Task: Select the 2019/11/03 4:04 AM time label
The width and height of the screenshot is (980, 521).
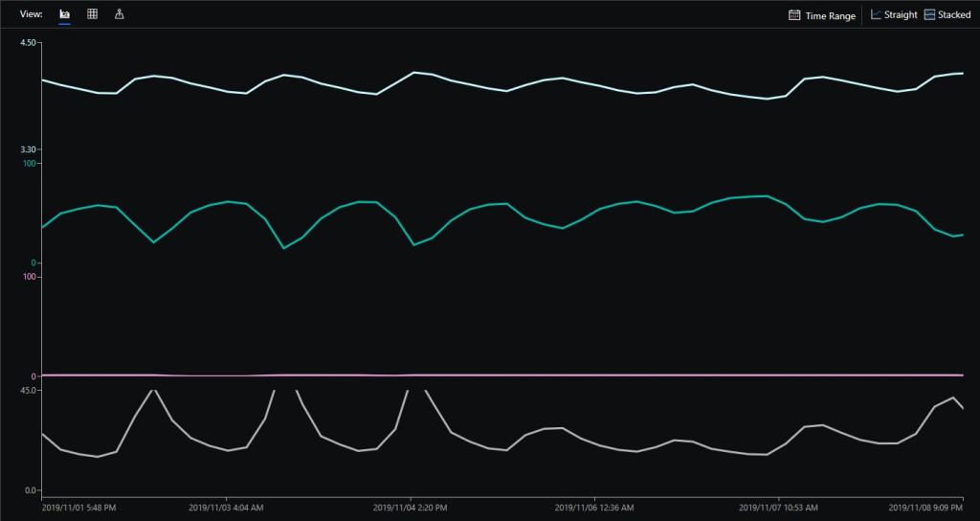Action: point(226,508)
